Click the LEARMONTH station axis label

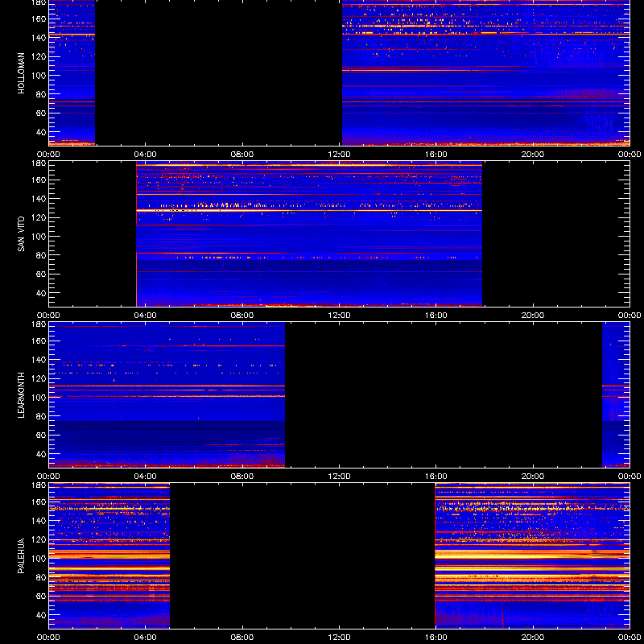[x=21, y=395]
